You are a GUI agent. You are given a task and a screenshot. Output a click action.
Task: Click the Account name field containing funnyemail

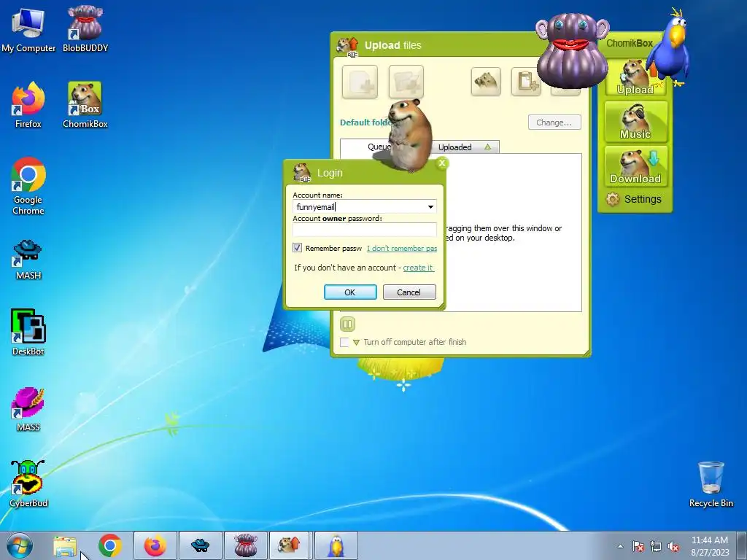pyautogui.click(x=365, y=206)
